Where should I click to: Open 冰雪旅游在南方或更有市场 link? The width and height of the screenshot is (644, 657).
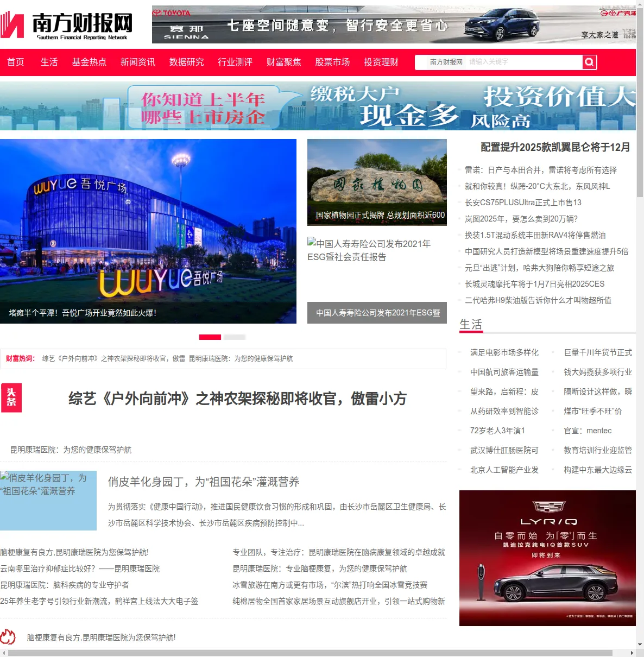[330, 585]
